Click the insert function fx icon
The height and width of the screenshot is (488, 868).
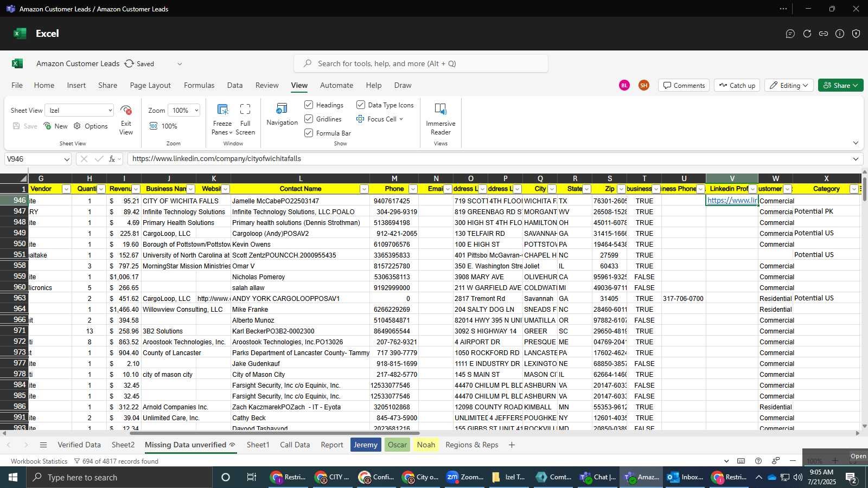tap(112, 159)
